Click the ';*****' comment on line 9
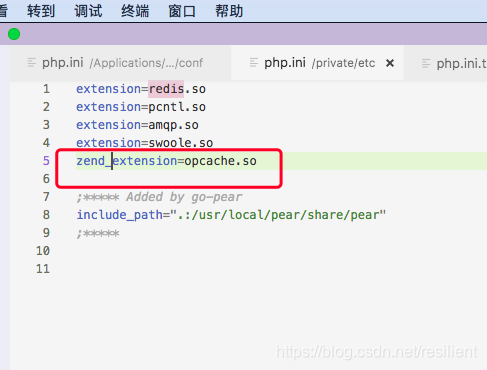Image resolution: width=487 pixels, height=370 pixels. pyautogui.click(x=98, y=233)
